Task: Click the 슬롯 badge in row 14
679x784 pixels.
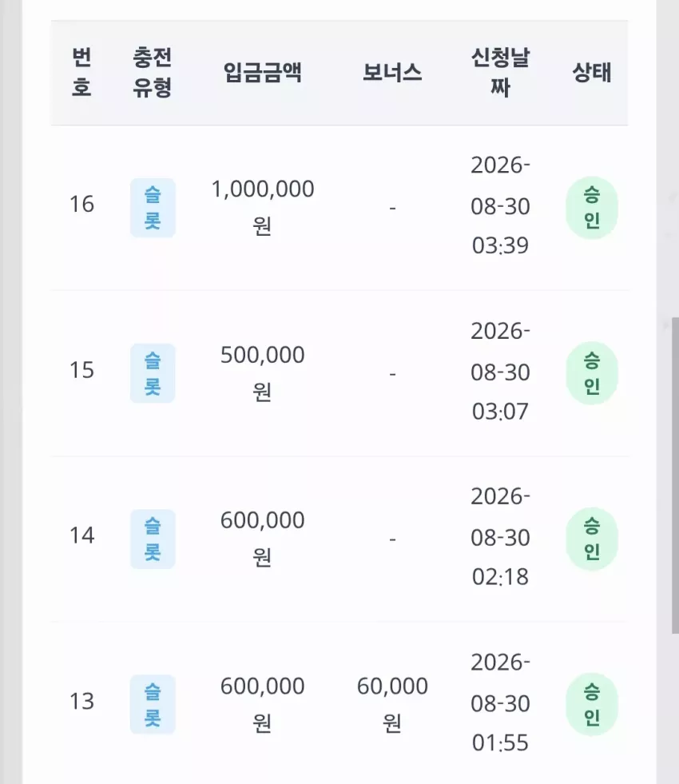Action: point(153,539)
